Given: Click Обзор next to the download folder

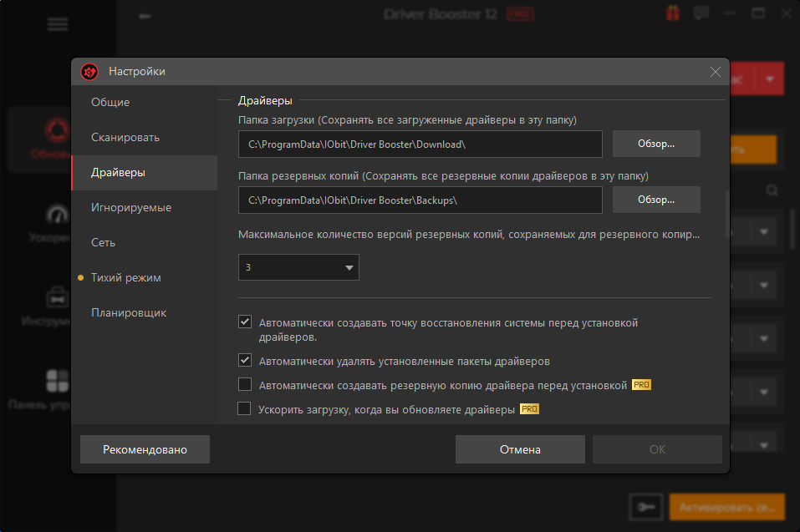Looking at the screenshot, I should 656,144.
